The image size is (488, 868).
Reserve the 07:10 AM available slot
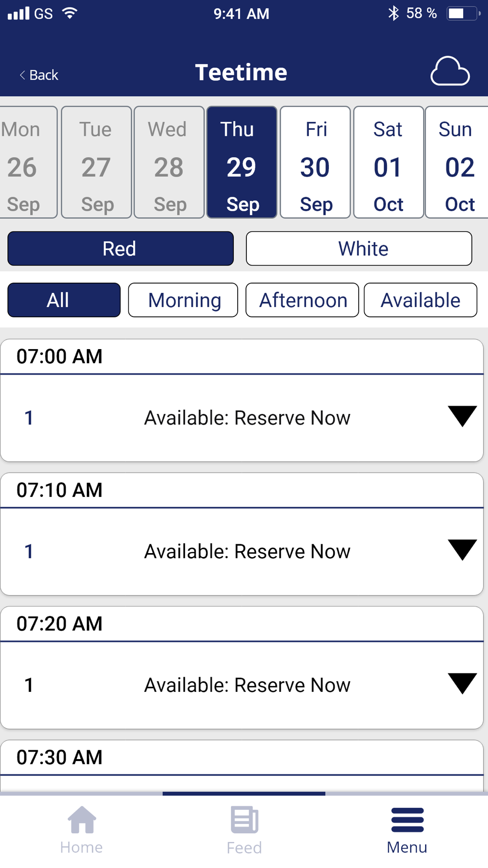coord(247,552)
